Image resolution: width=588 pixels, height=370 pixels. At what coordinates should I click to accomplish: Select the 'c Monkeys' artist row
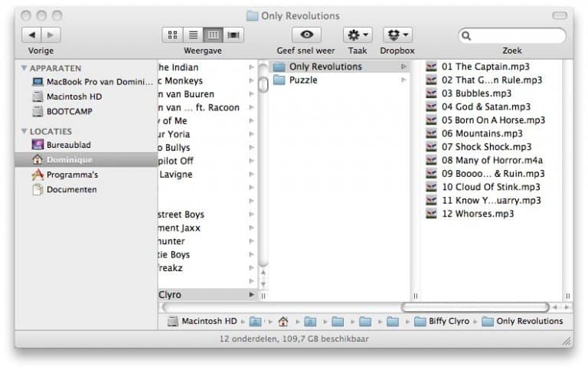coord(207,80)
